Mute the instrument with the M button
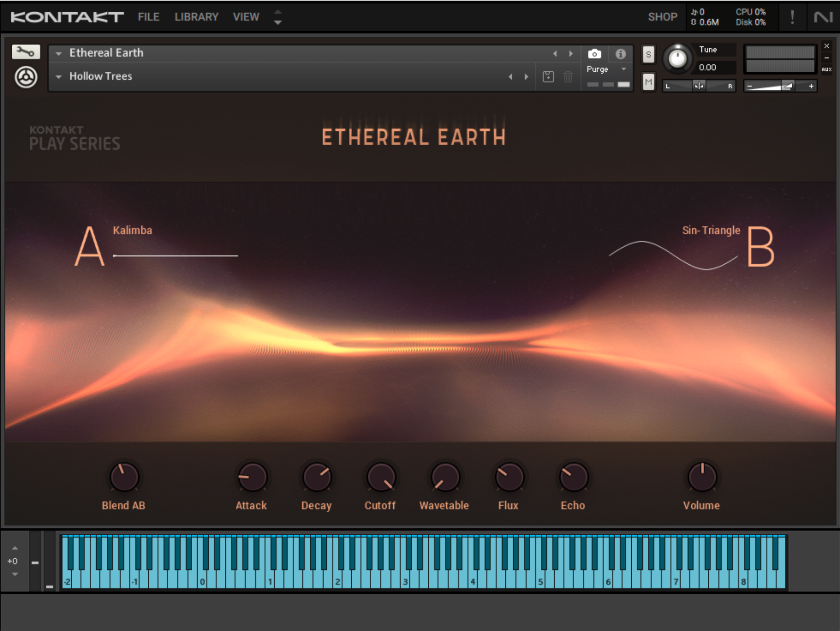The width and height of the screenshot is (840, 631). (x=648, y=81)
